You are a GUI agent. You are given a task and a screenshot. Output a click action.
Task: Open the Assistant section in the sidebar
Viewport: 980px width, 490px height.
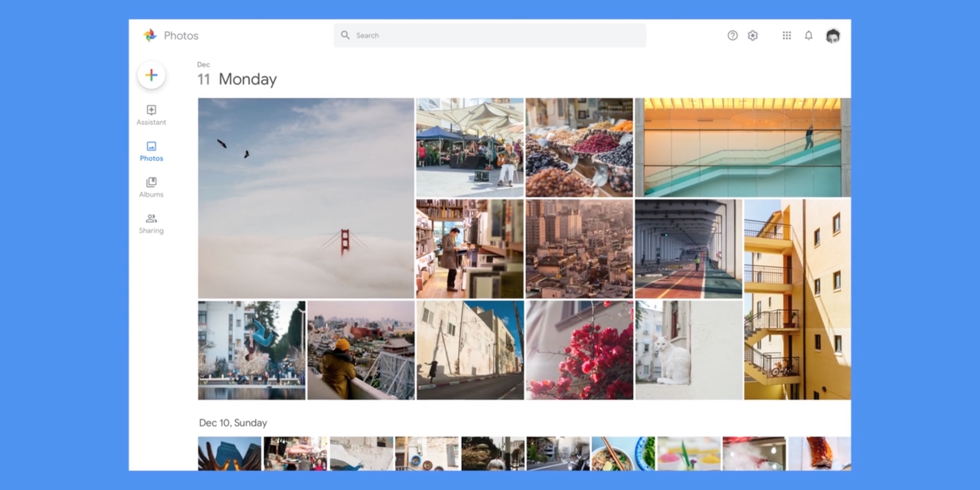[x=152, y=116]
